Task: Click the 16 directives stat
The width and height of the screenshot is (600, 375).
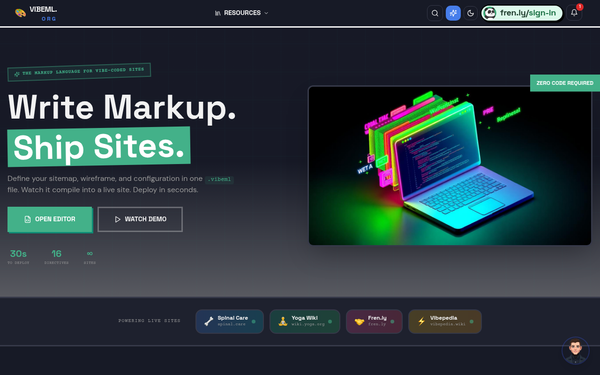Action: click(56, 257)
